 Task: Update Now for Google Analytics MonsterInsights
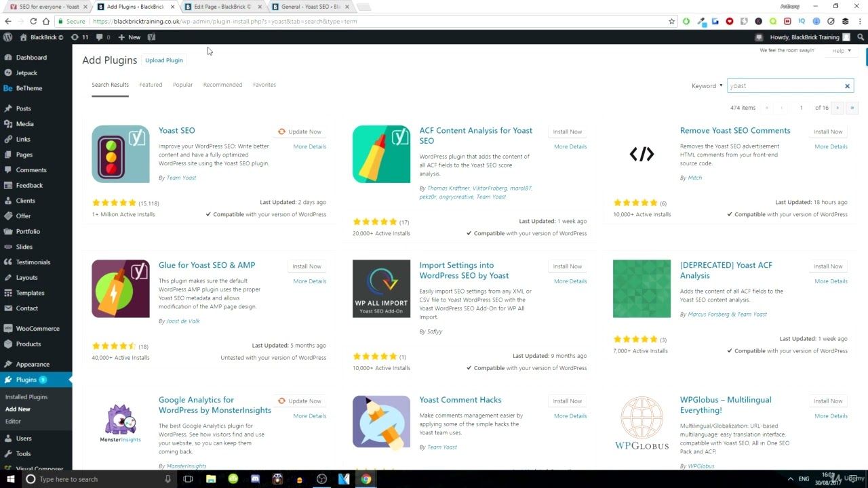(x=300, y=401)
